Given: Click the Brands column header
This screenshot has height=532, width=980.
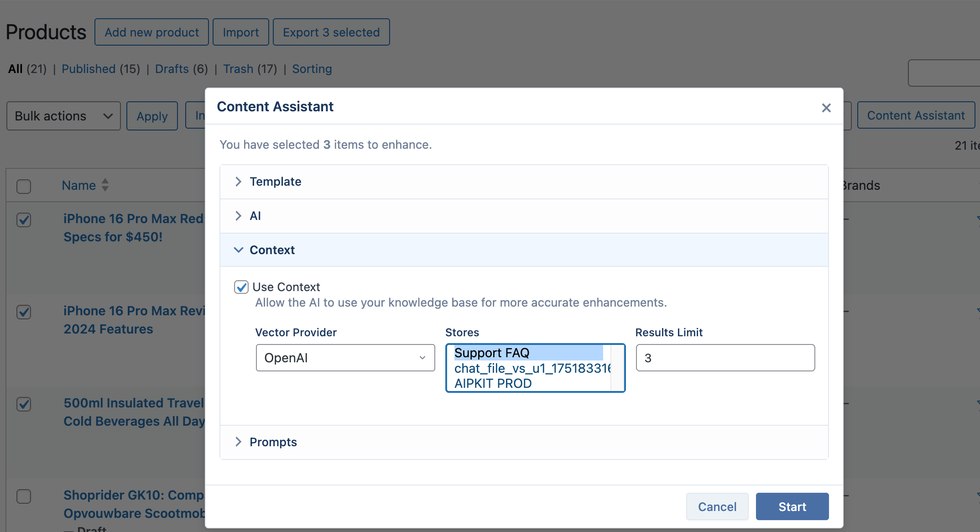Looking at the screenshot, I should (861, 185).
